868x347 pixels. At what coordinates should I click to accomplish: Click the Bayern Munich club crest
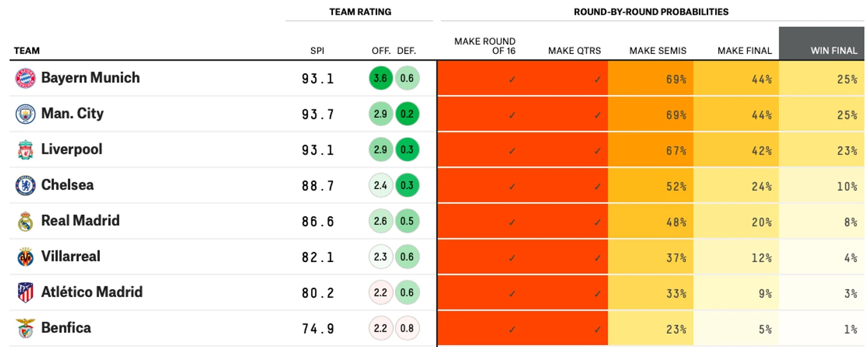click(x=26, y=78)
